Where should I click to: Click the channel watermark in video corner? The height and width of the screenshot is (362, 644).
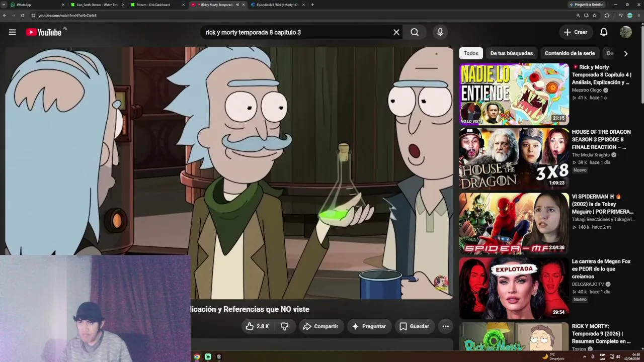click(x=441, y=283)
